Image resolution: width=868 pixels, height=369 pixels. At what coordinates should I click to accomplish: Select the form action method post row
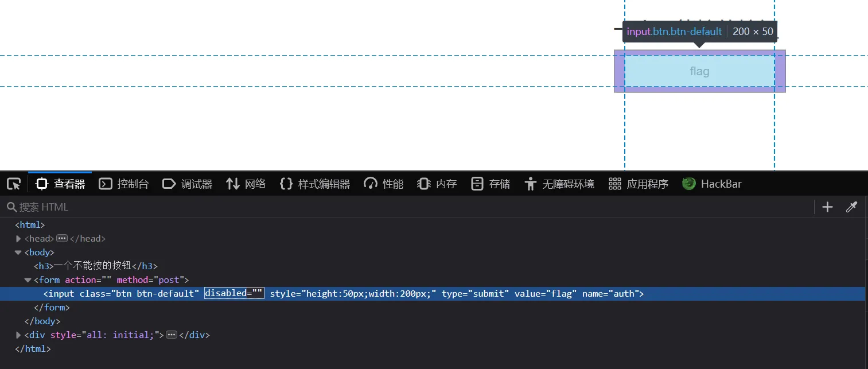(433, 280)
